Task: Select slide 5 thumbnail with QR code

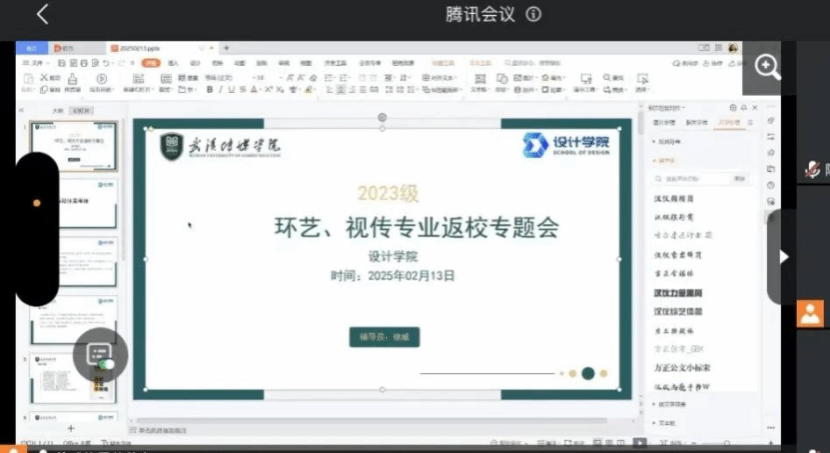Action: click(x=73, y=379)
